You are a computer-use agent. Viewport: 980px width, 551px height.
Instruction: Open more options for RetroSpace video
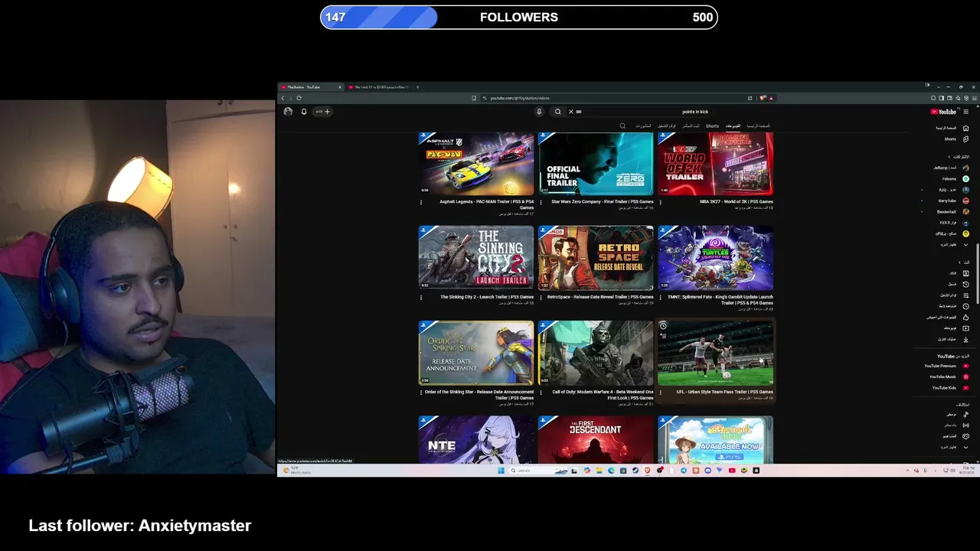click(x=541, y=298)
